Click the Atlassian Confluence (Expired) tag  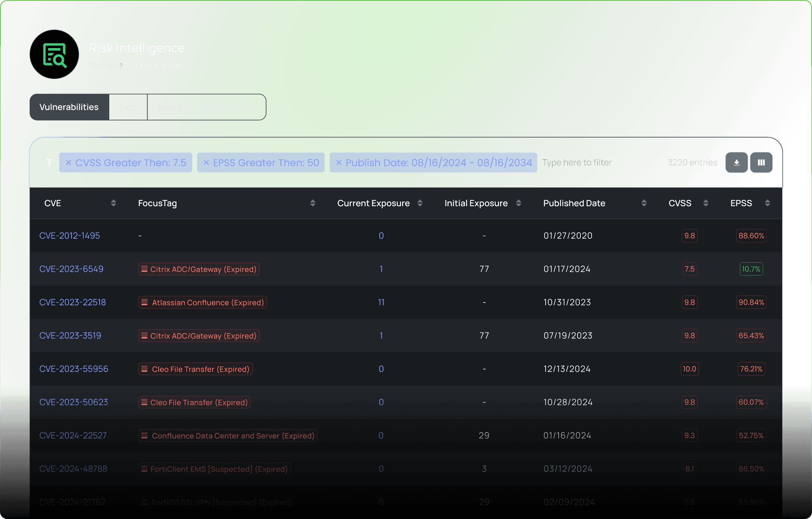203,302
